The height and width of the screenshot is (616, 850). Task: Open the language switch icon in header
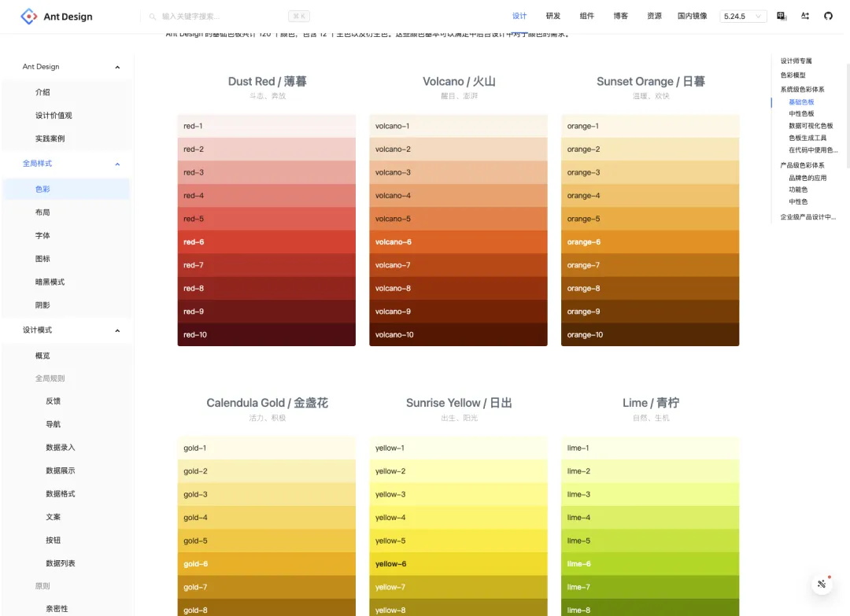(x=782, y=16)
